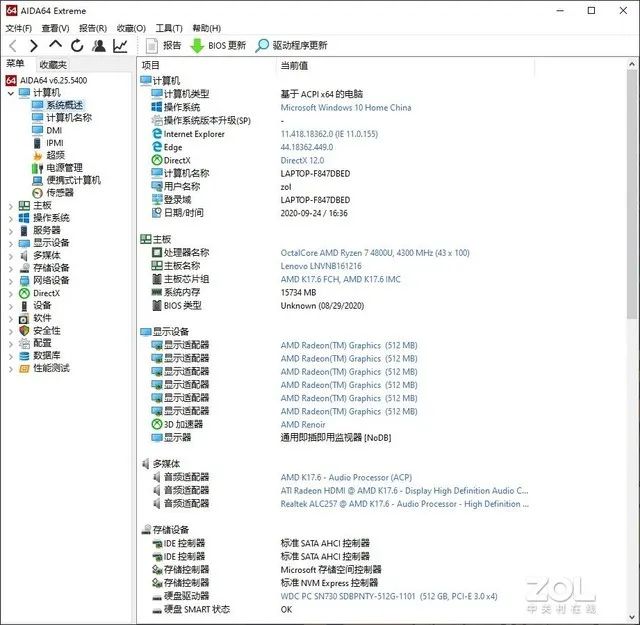Click the BIOS 更新 button
This screenshot has height=625, width=640.
coord(218,45)
